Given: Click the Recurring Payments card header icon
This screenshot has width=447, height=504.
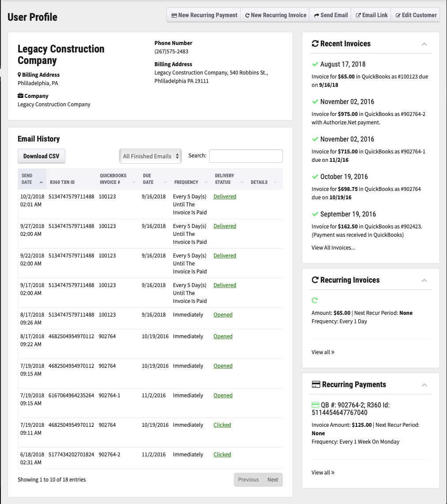Looking at the screenshot, I should pyautogui.click(x=316, y=385).
